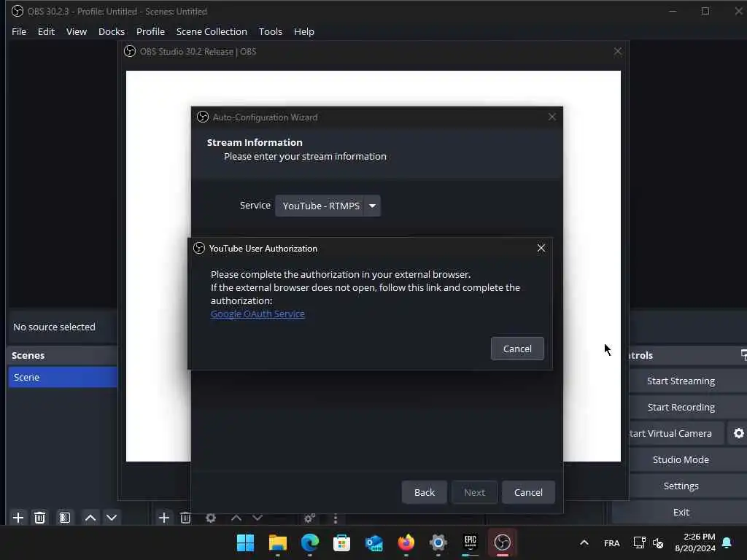Screen dimensions: 747x560
Task: Open Microsoft Store from the taskbar
Action: [x=341, y=542]
